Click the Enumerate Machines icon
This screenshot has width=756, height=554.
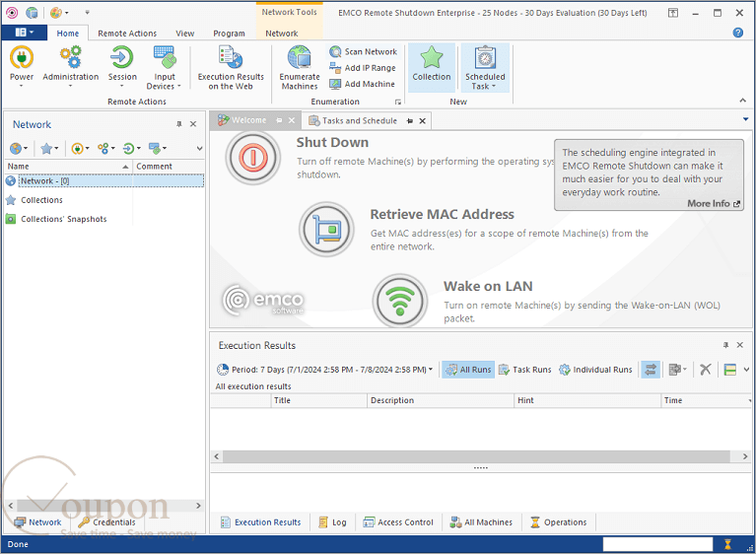point(300,67)
